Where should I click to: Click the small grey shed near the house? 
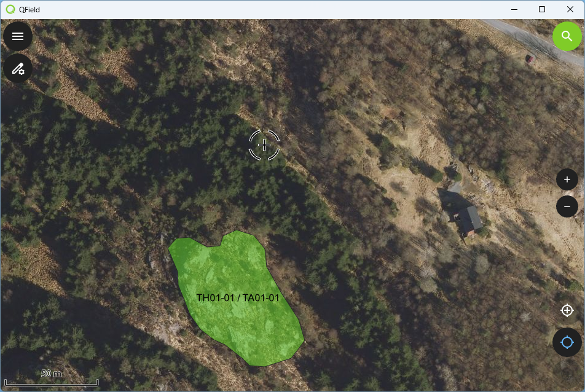point(454,187)
